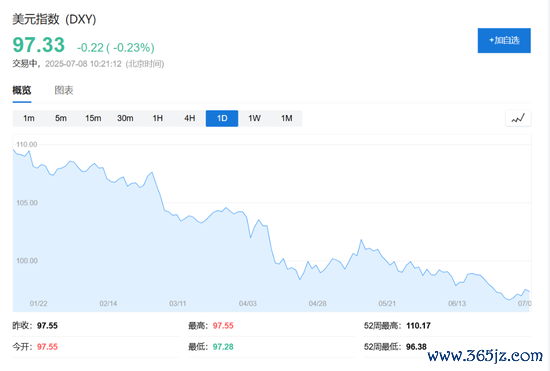Click the 01/22 date label

(x=39, y=303)
